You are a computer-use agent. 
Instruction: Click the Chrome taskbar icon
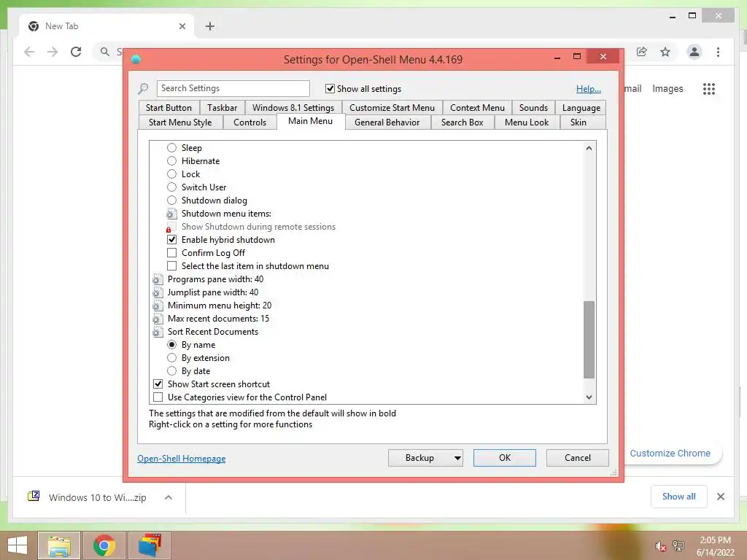(104, 545)
